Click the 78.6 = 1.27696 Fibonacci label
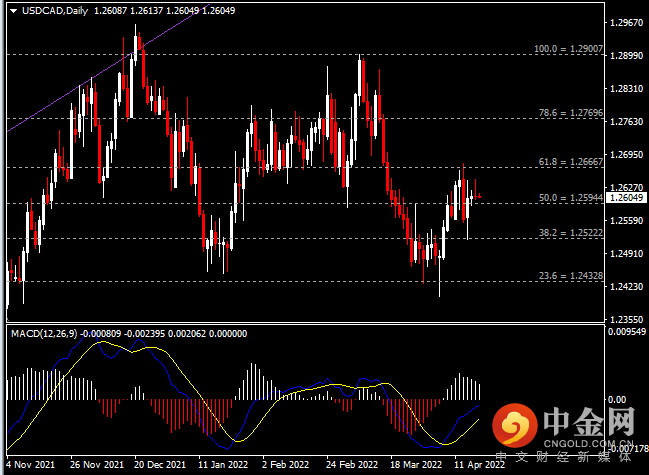 click(571, 113)
